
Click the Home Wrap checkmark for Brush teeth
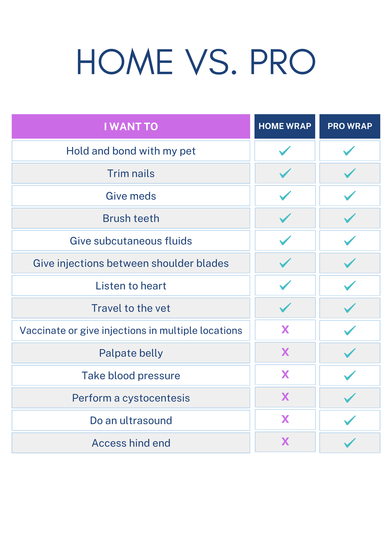285,218
